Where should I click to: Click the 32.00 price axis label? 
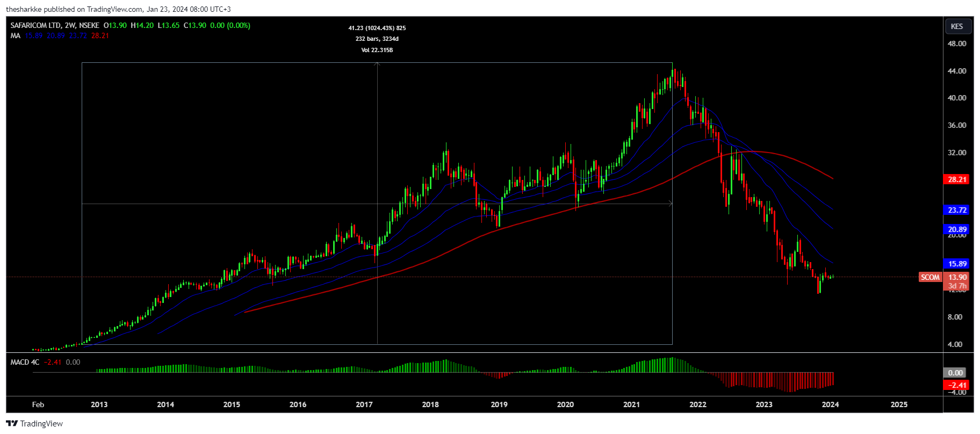pyautogui.click(x=957, y=153)
